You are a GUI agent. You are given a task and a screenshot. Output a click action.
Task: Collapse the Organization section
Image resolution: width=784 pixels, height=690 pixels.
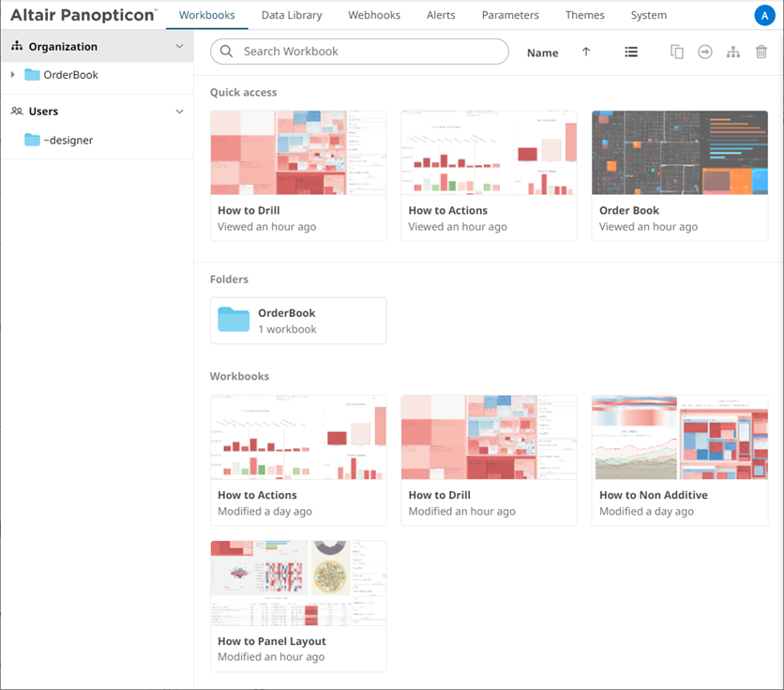click(178, 45)
